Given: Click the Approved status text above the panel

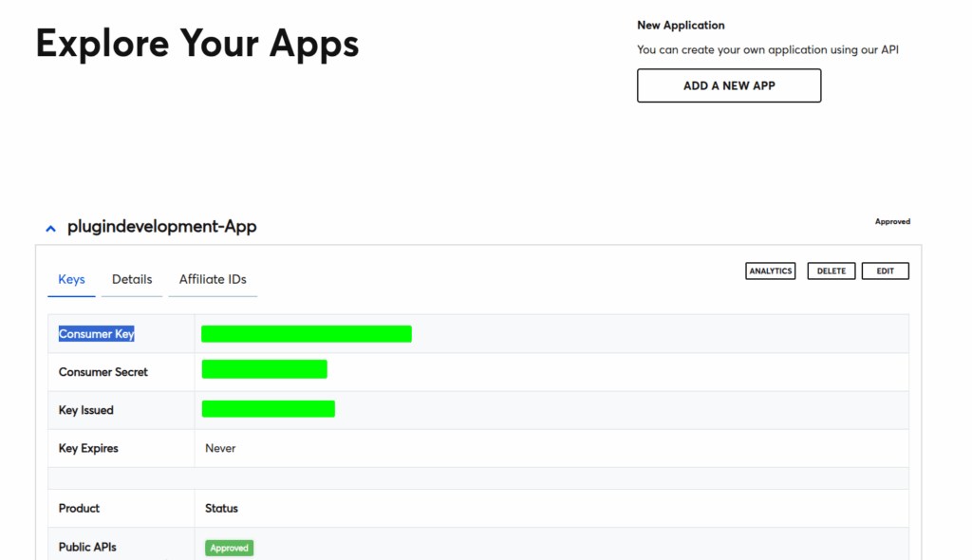Looking at the screenshot, I should [891, 222].
